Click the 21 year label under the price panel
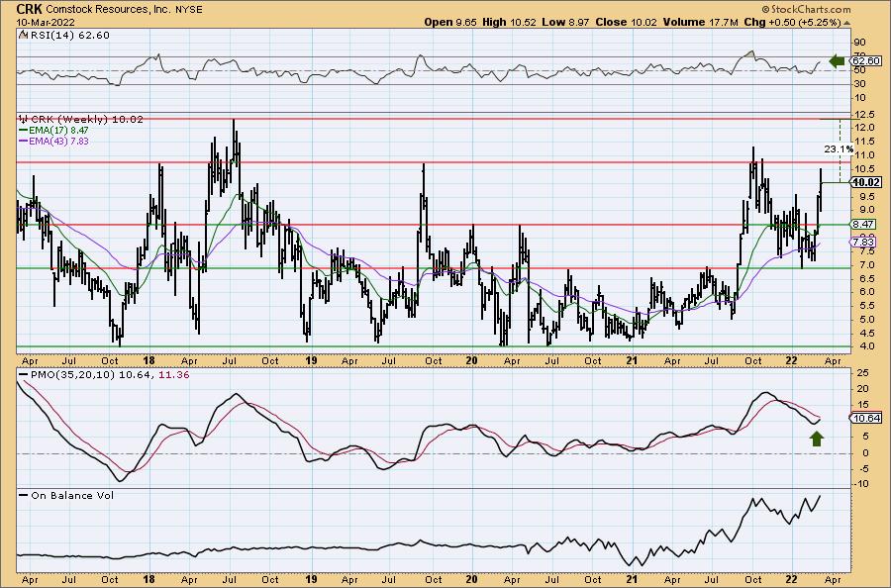 632,360
